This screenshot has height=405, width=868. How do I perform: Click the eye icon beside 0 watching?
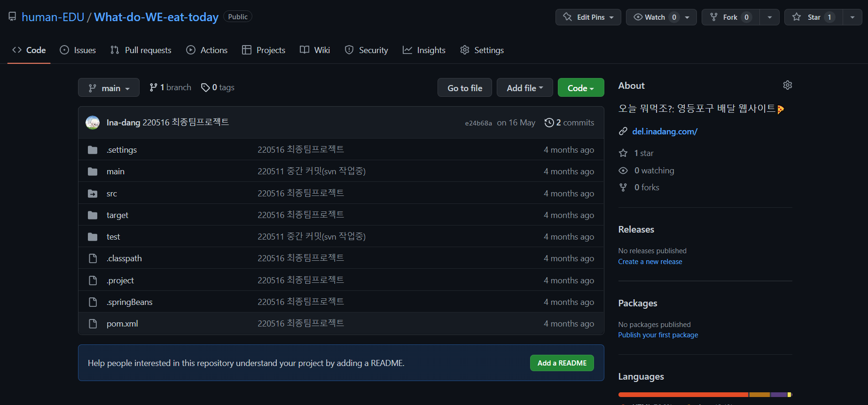click(623, 171)
